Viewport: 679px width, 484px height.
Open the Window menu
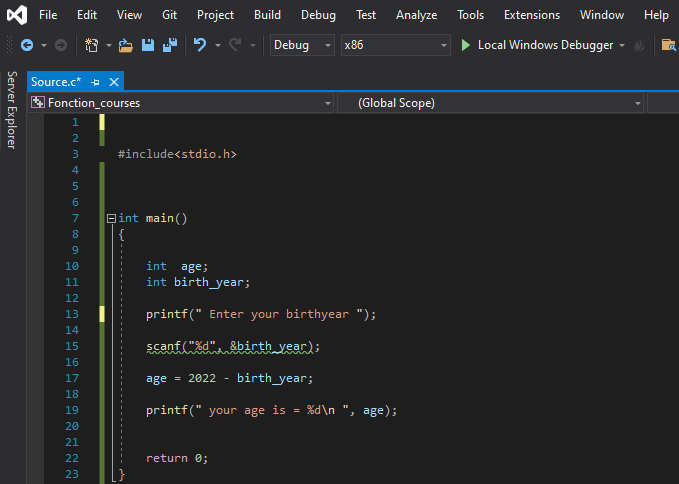point(602,15)
